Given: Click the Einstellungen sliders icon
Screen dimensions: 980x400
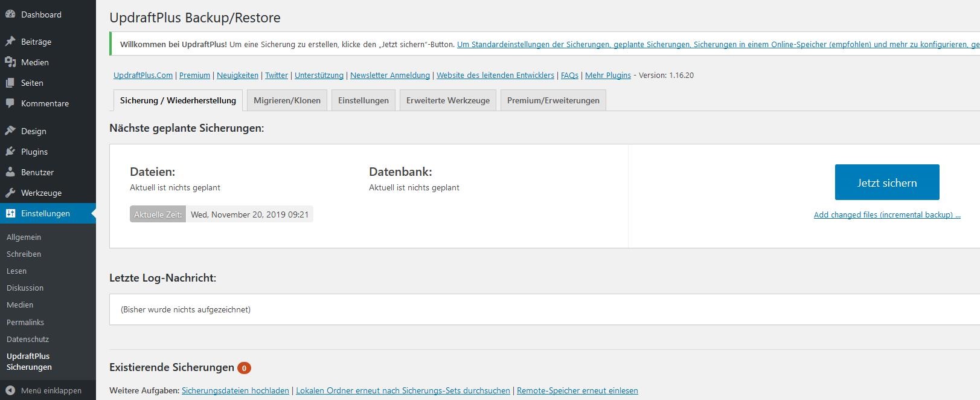Looking at the screenshot, I should 10,213.
